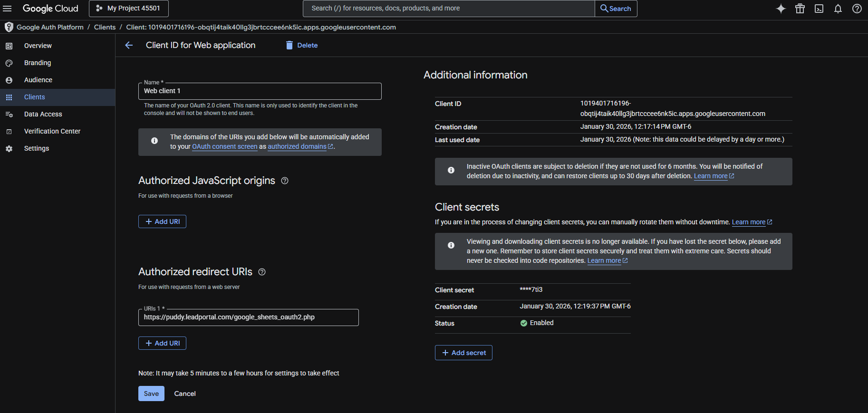Show help for Authorized redirect URIs

click(x=262, y=272)
